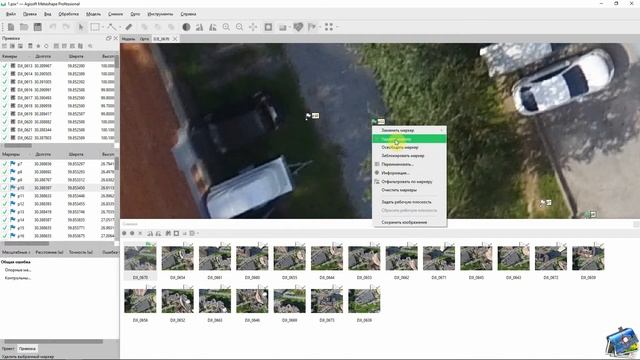640x360 pixels.
Task: Switch to the Проект bottom tab
Action: point(8,349)
